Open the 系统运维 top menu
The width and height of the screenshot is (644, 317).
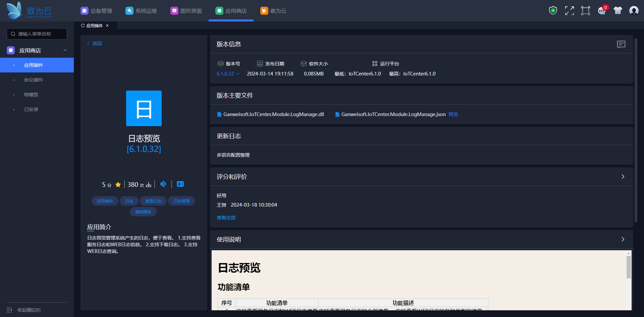(x=141, y=11)
